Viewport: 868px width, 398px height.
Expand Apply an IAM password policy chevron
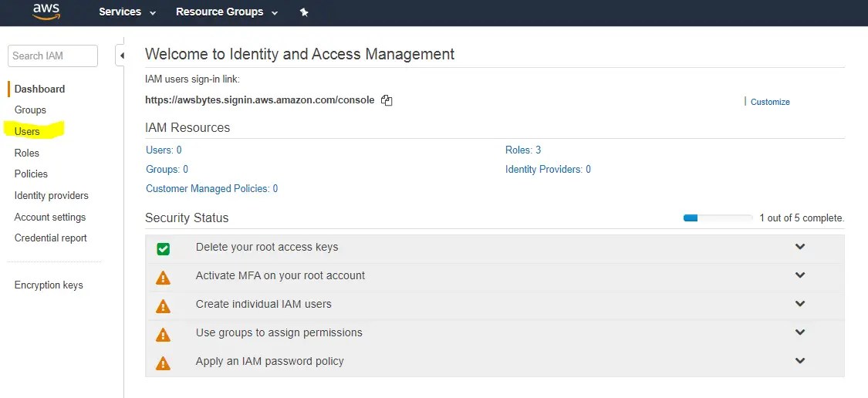pos(799,361)
